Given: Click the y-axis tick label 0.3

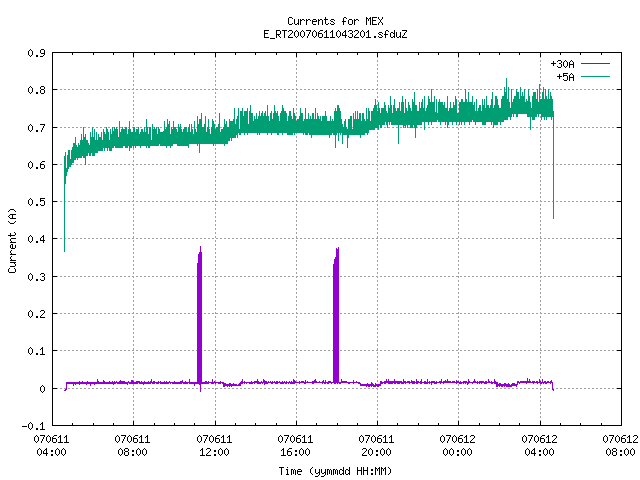Looking at the screenshot, I should point(36,277).
